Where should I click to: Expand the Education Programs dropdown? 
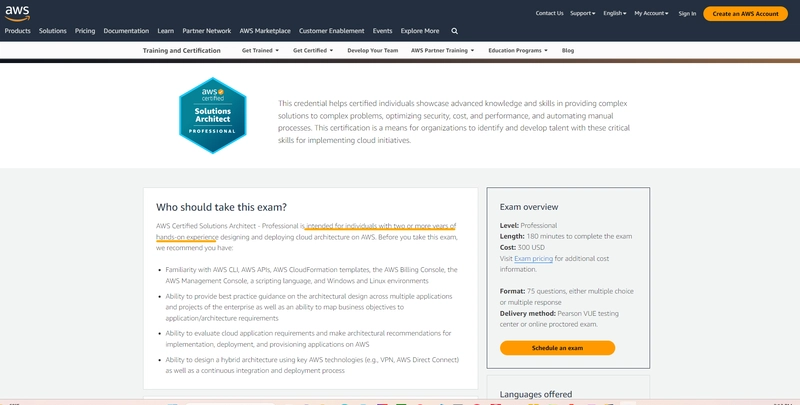tap(518, 50)
